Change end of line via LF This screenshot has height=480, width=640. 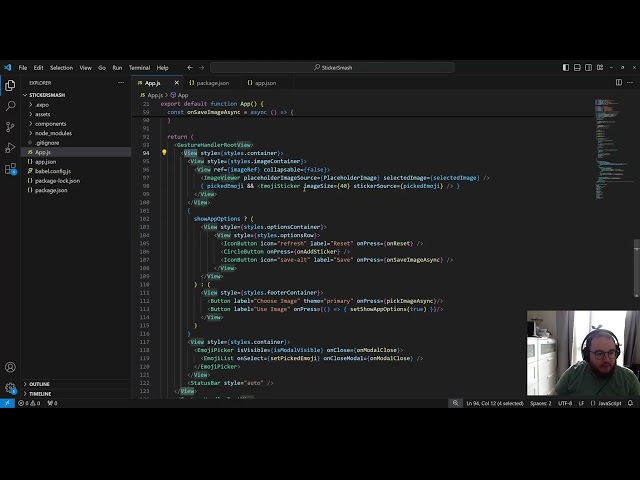coord(581,403)
